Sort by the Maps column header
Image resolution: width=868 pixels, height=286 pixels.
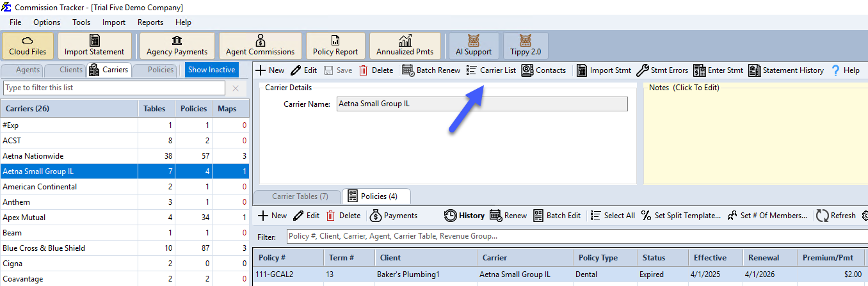[x=230, y=109]
